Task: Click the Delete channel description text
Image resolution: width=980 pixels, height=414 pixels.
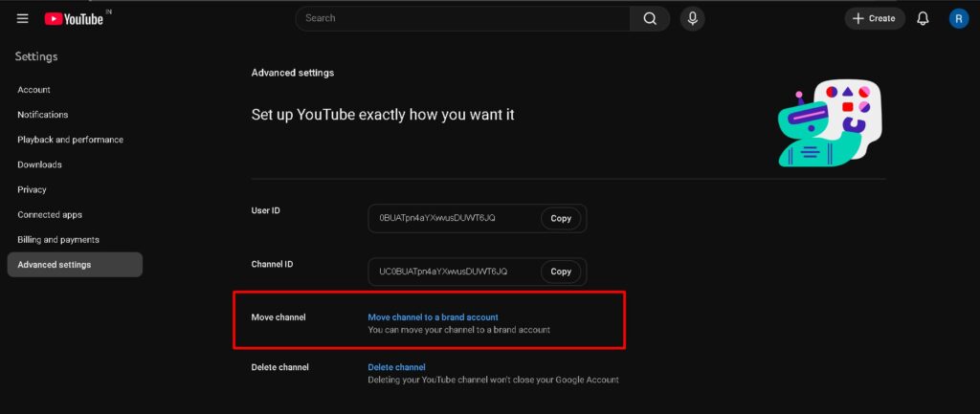Action: pyautogui.click(x=493, y=380)
